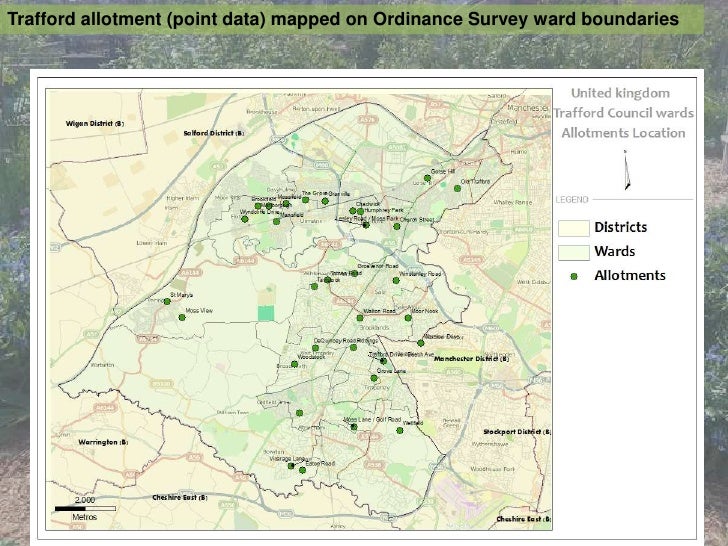The width and height of the screenshot is (728, 546).
Task: Click the 'Whalley Range' place name
Action: 513,202
